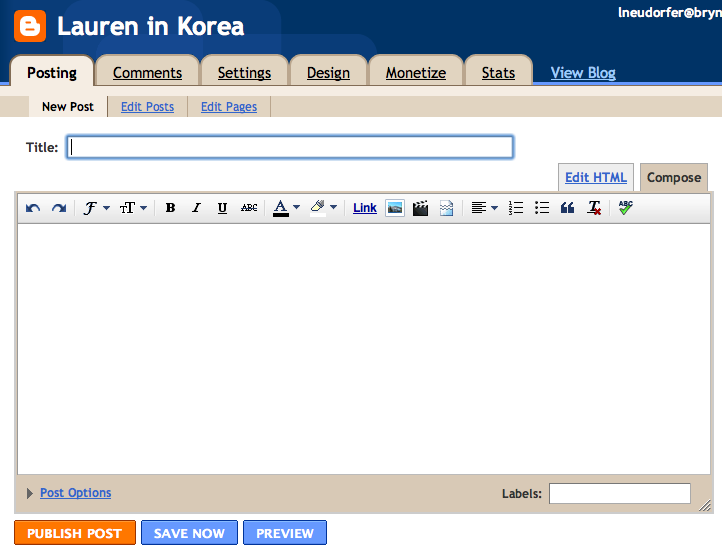The width and height of the screenshot is (722, 550).
Task: Click the Publish Post button
Action: point(75,533)
